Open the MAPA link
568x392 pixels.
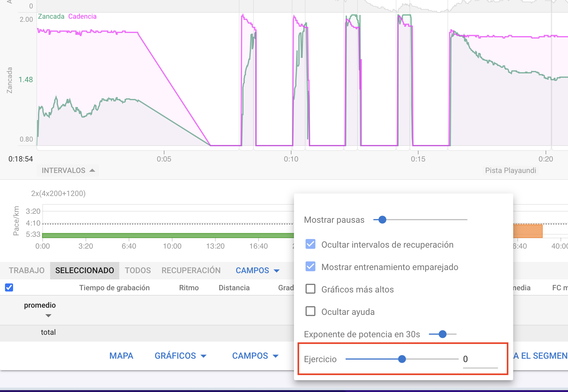pyautogui.click(x=121, y=356)
